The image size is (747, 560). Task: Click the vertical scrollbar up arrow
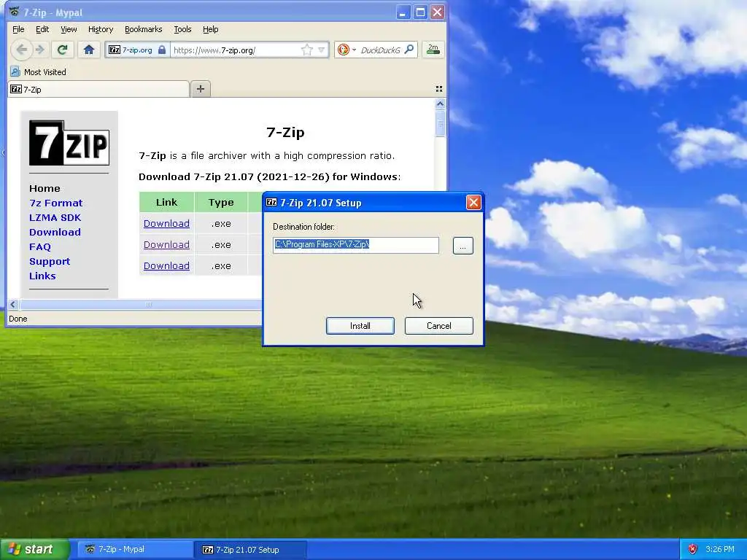pyautogui.click(x=440, y=104)
